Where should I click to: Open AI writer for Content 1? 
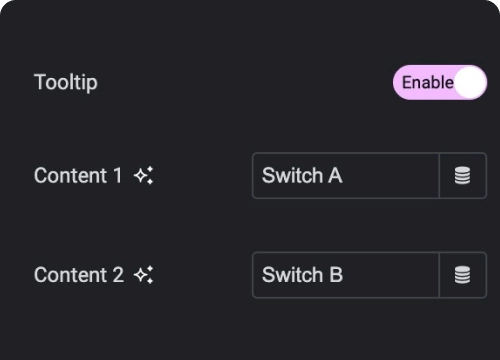point(144,175)
